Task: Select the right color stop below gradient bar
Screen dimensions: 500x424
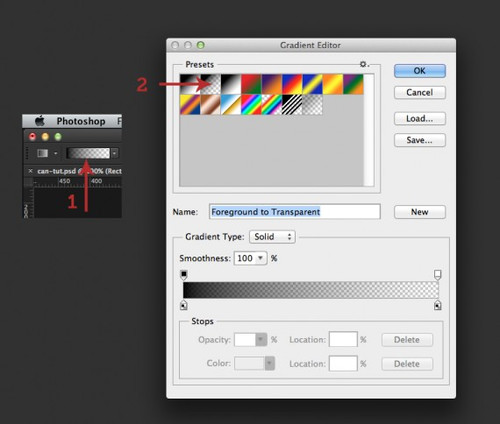Action: (x=438, y=305)
